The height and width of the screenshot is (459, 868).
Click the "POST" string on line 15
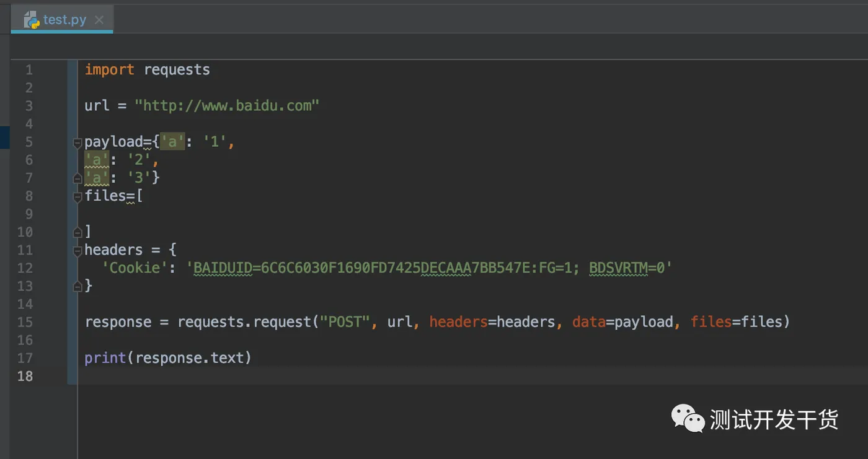[x=344, y=322]
